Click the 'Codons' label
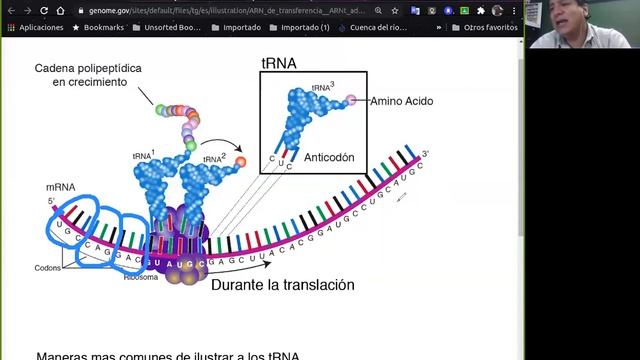 tap(47, 268)
